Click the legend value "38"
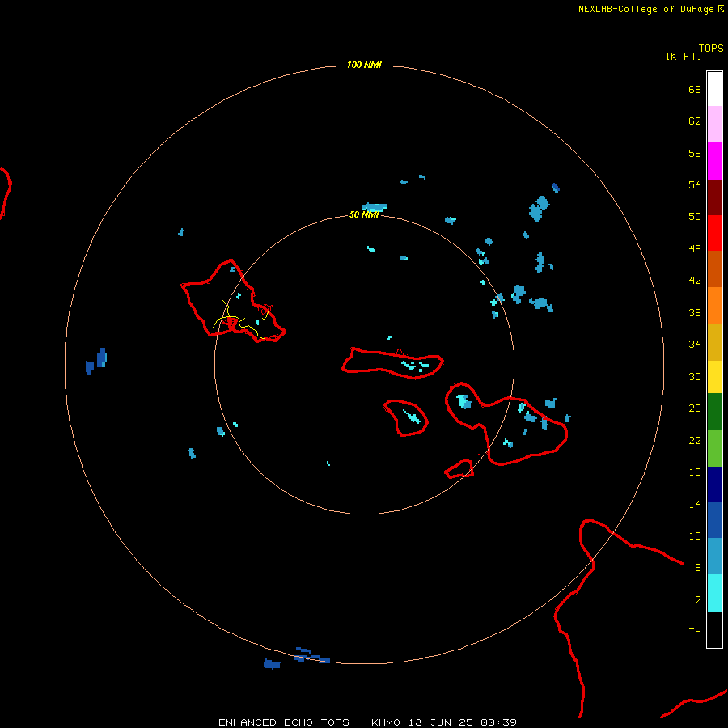The image size is (728, 728). tap(695, 312)
